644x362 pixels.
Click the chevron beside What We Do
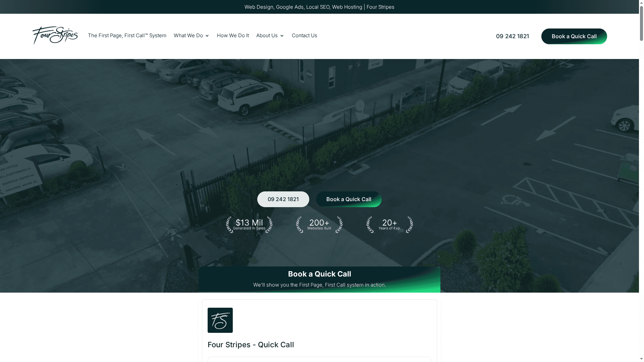(x=207, y=36)
